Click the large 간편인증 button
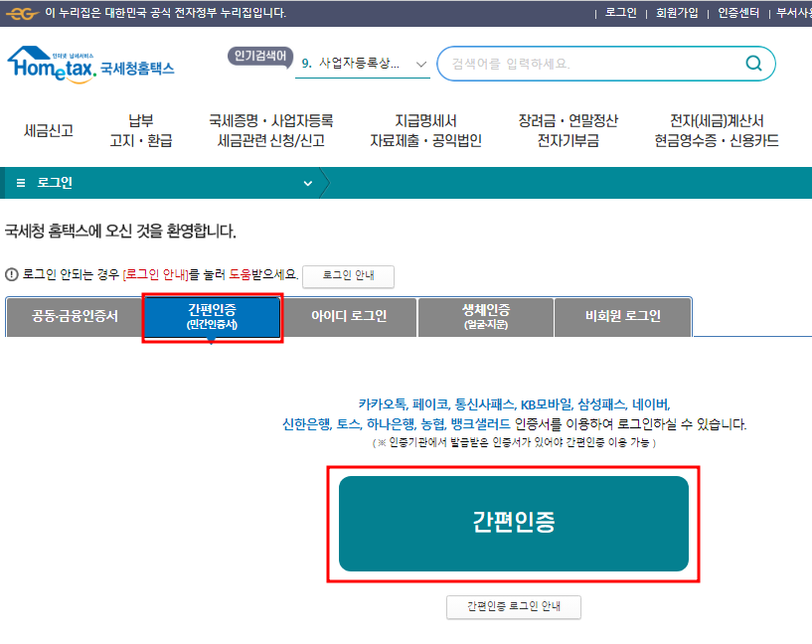This screenshot has width=812, height=644. 514,524
